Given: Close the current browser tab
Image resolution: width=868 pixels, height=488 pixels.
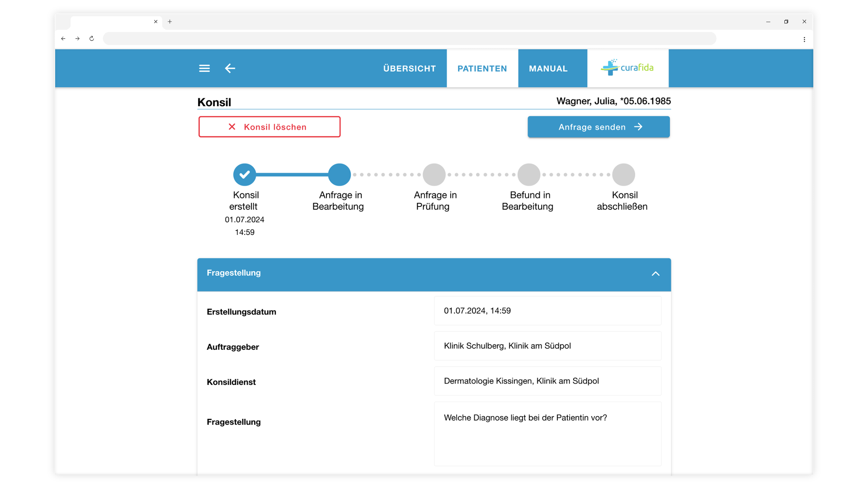Looking at the screenshot, I should click(x=156, y=22).
